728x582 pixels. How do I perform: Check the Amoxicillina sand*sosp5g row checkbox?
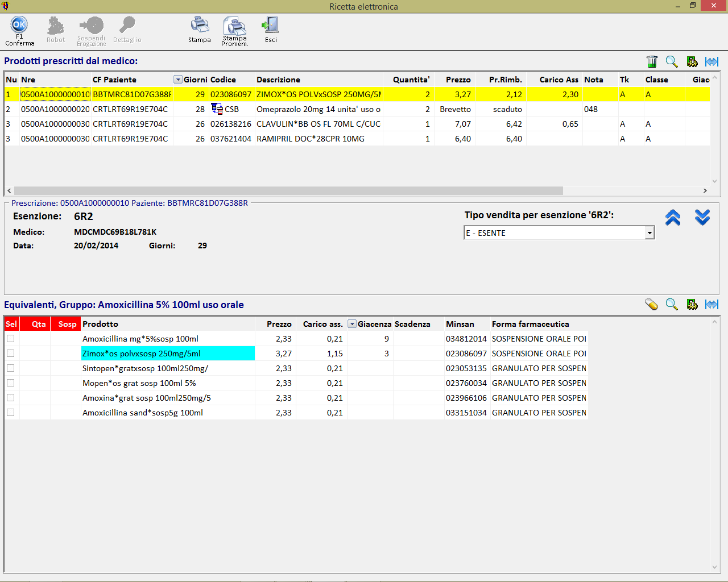point(10,413)
